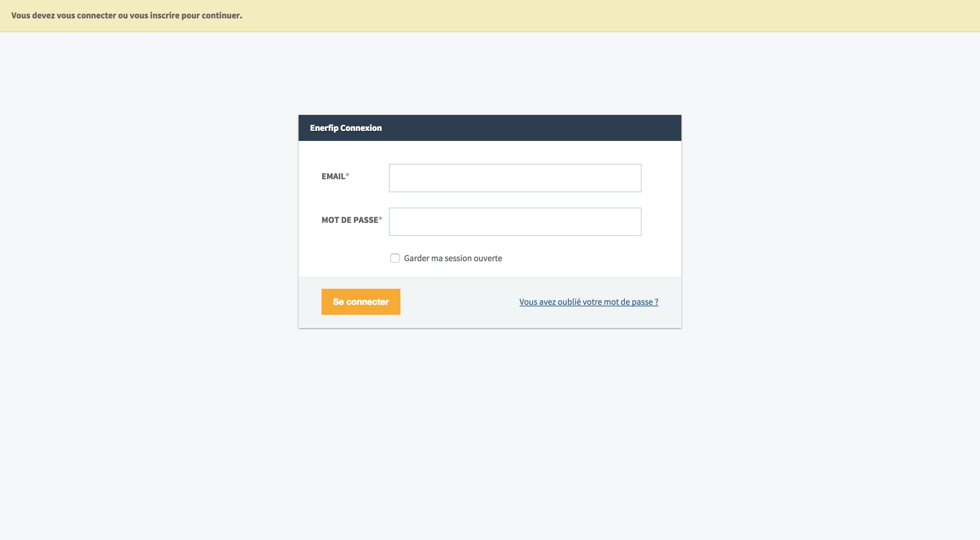Click the MOT DE PASSE label
This screenshot has width=980, height=540.
coord(350,220)
